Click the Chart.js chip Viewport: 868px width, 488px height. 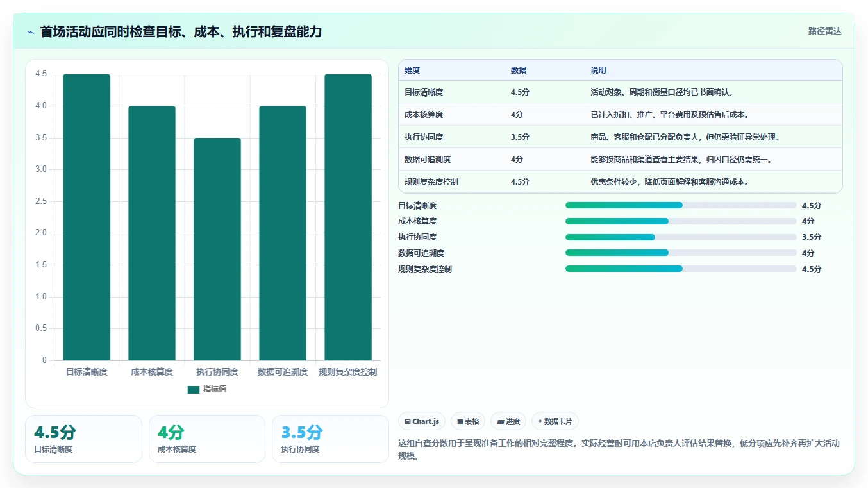pyautogui.click(x=422, y=421)
